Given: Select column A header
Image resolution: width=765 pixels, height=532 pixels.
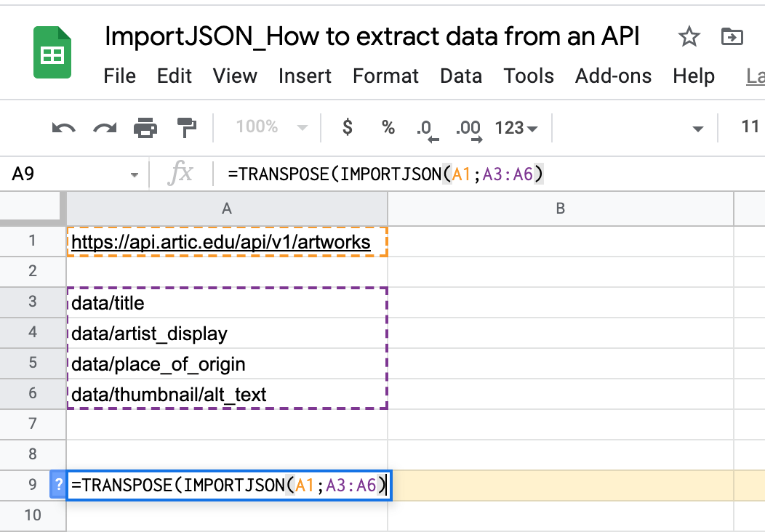Looking at the screenshot, I should click(227, 209).
